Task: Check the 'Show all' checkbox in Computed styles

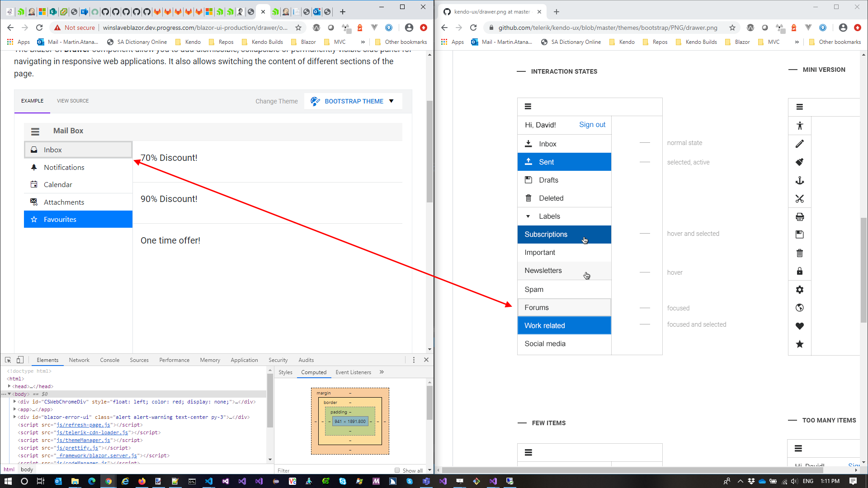Action: coord(396,470)
